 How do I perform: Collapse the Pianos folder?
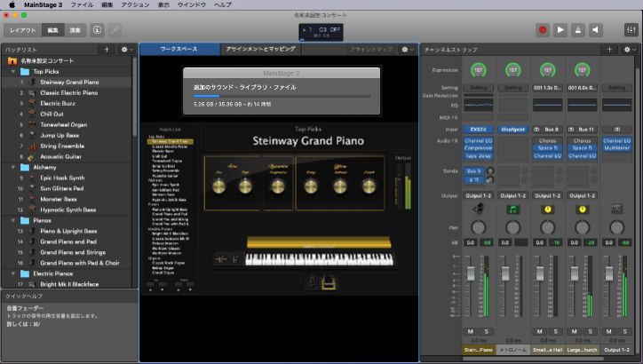(13, 220)
